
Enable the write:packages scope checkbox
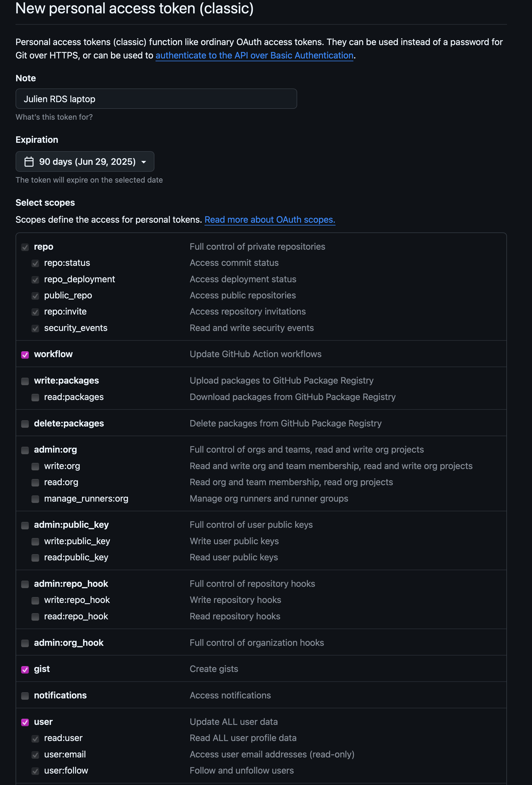(25, 381)
